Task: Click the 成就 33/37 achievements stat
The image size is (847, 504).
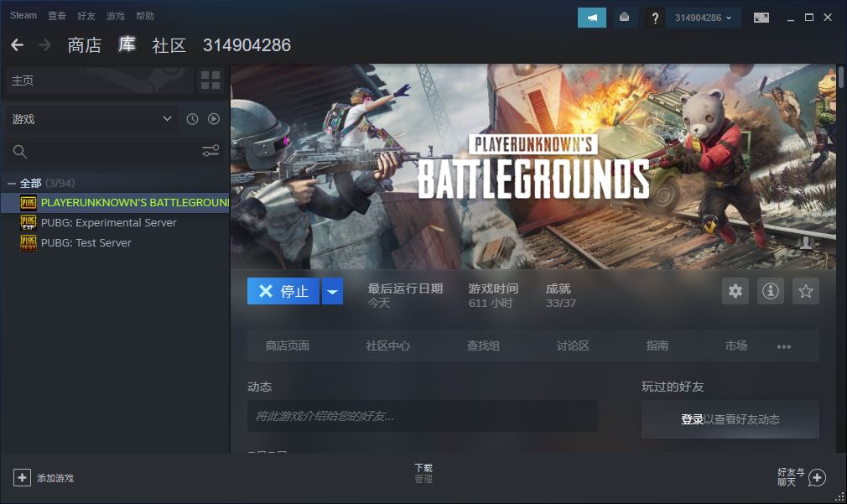Action: (x=560, y=295)
